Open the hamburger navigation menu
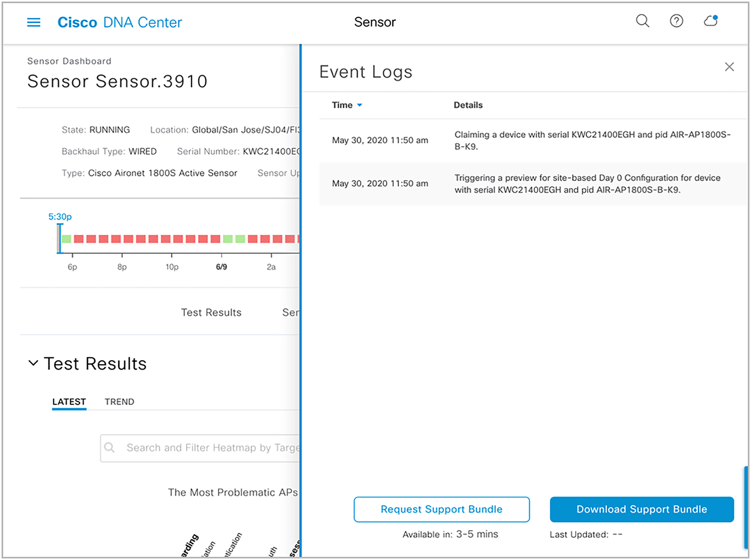751x560 pixels. pyautogui.click(x=34, y=22)
